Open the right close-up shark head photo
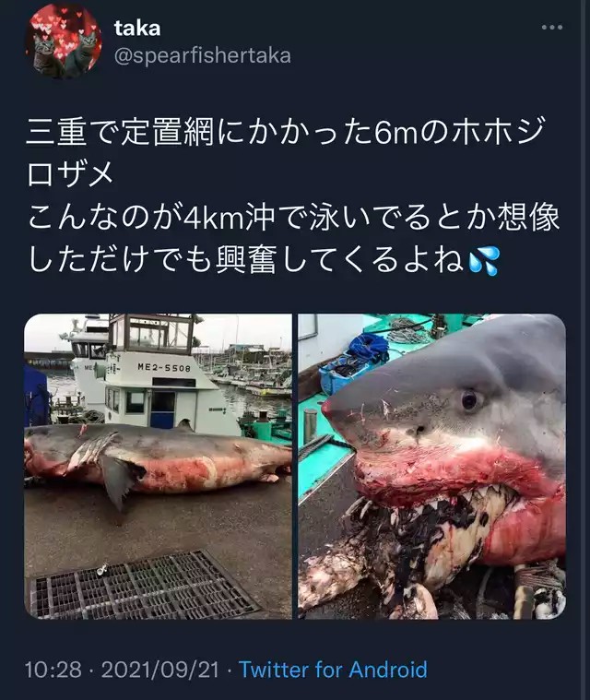The height and width of the screenshot is (700, 590). pyautogui.click(x=432, y=466)
